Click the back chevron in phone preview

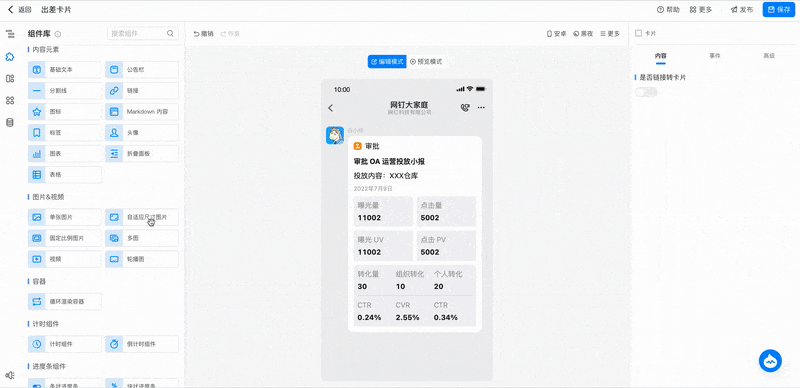(330, 108)
